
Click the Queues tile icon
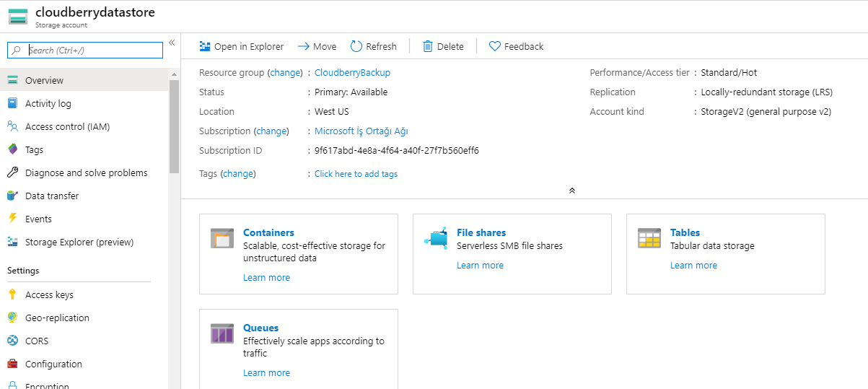click(222, 333)
